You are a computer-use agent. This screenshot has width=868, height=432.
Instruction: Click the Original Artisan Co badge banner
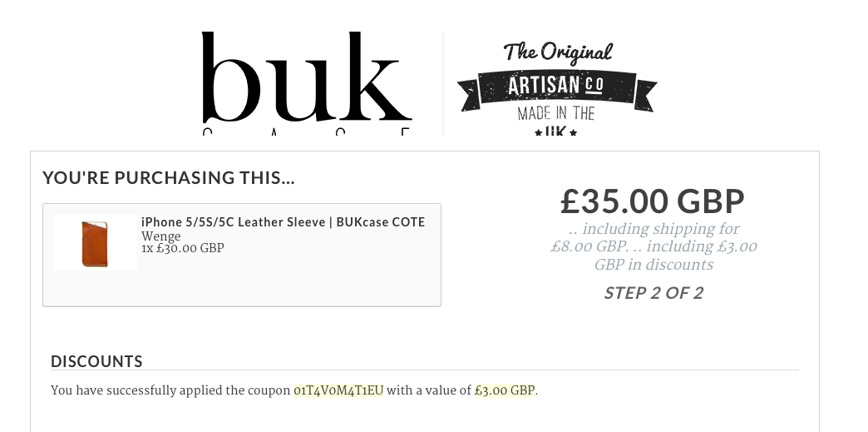tap(556, 87)
